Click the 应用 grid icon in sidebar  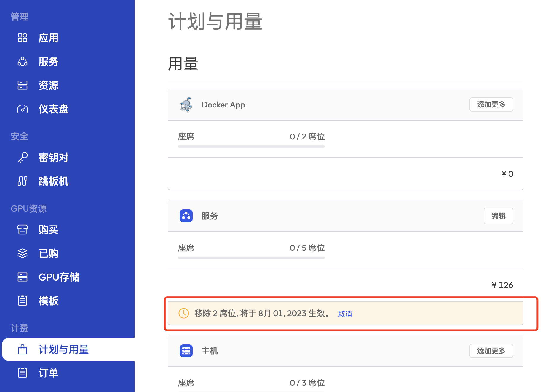(x=23, y=38)
